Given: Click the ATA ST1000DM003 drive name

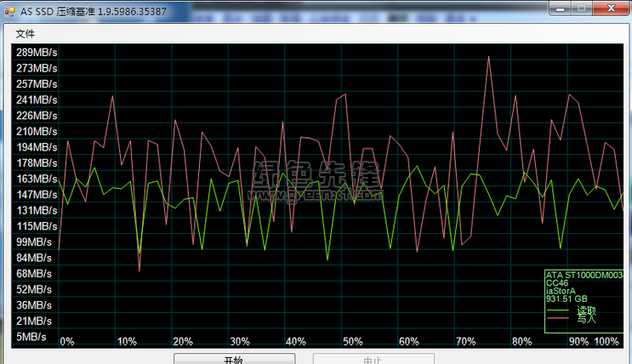Looking at the screenshot, I should pos(584,276).
